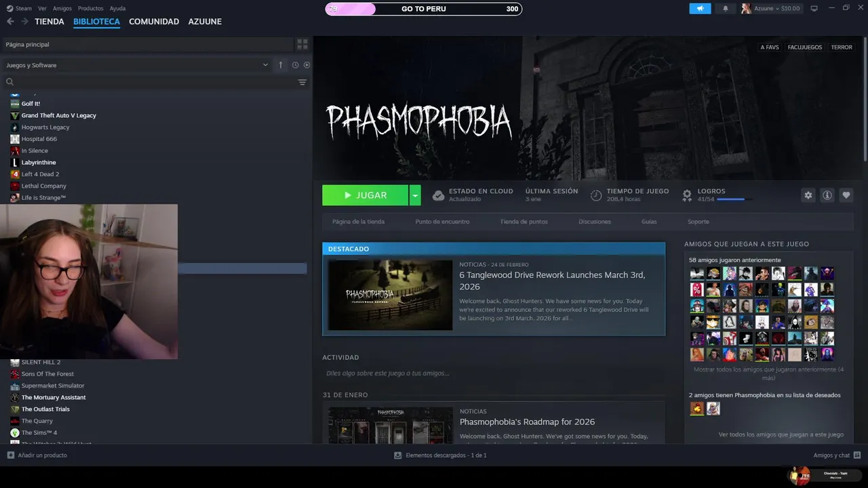Open Phasmophobia's Roadmap for 2026 article
Screen dimensions: 868x488
point(527,422)
